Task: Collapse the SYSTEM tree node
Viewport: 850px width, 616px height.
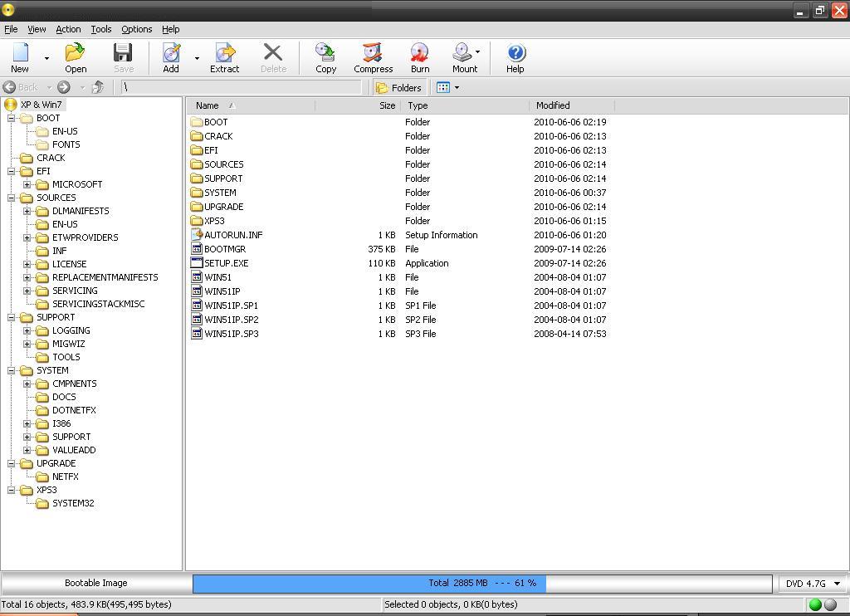Action: click(x=11, y=370)
